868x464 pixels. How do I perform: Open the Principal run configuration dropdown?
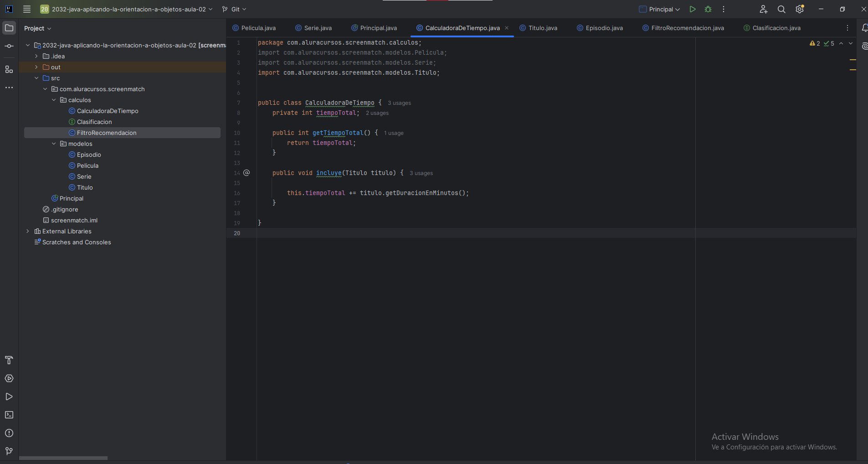[659, 9]
